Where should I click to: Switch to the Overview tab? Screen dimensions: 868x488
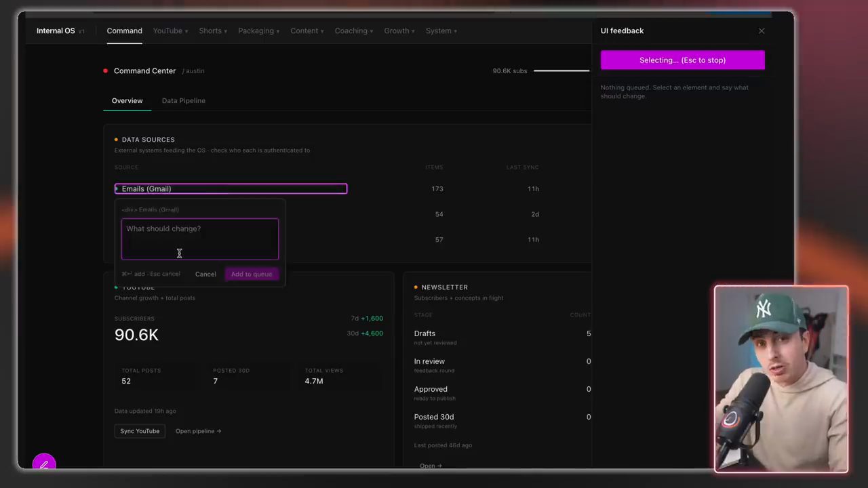point(127,101)
